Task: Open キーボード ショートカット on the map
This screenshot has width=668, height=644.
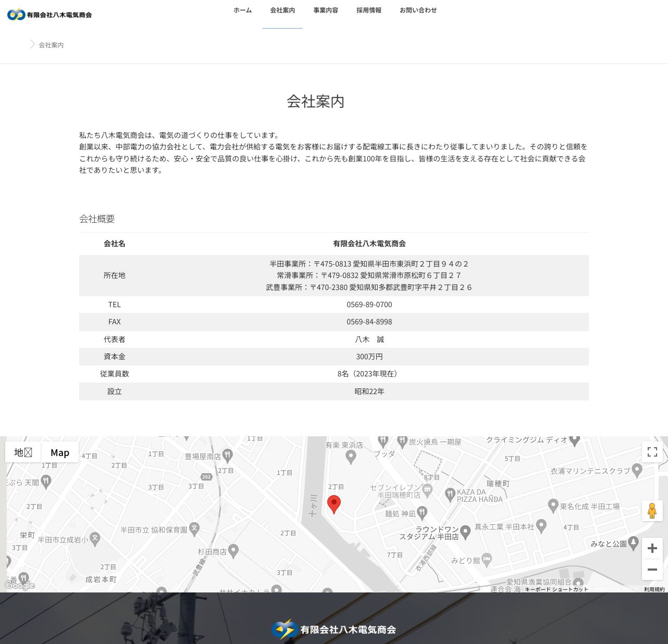Action: pyautogui.click(x=556, y=589)
